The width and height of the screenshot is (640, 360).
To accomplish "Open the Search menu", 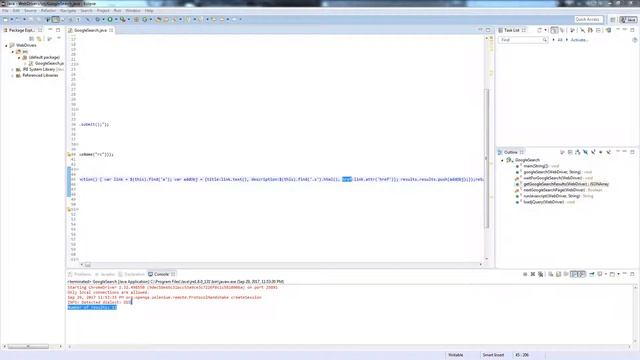I will click(x=86, y=11).
